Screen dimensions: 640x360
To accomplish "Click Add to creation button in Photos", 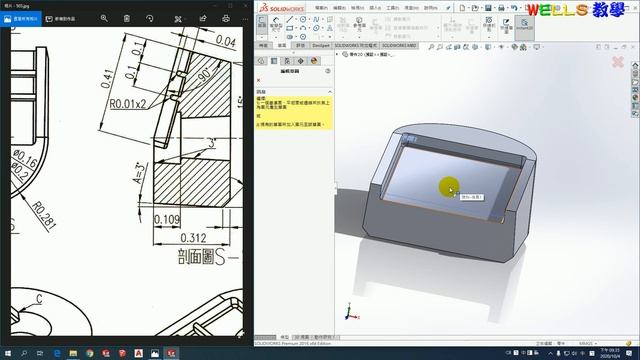I will [60, 19].
